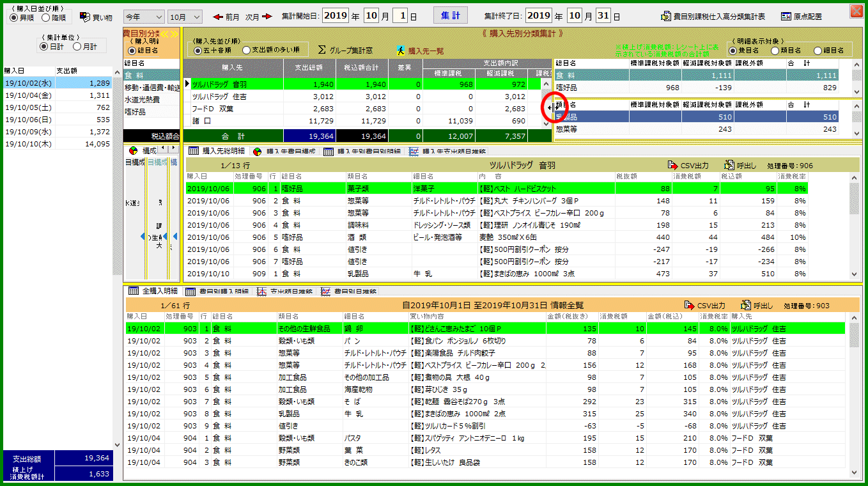Click start day field 1
The width and height of the screenshot is (868, 486).
(399, 16)
